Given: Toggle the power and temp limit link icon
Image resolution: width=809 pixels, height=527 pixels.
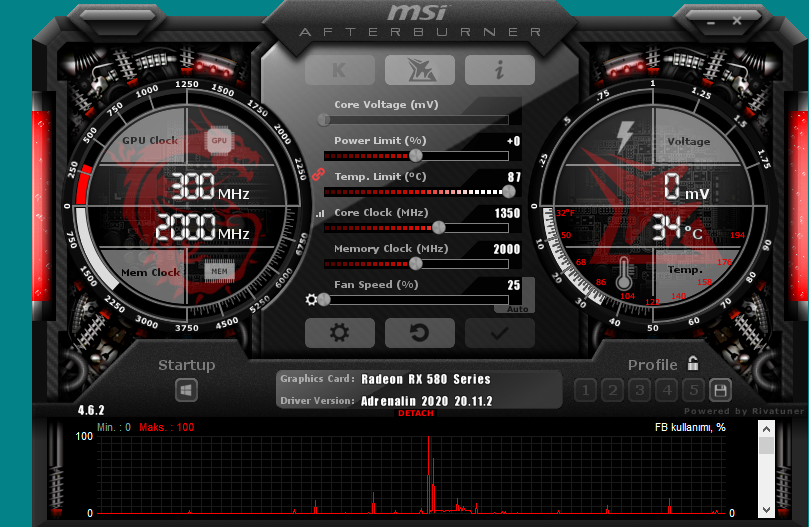Looking at the screenshot, I should tap(318, 174).
